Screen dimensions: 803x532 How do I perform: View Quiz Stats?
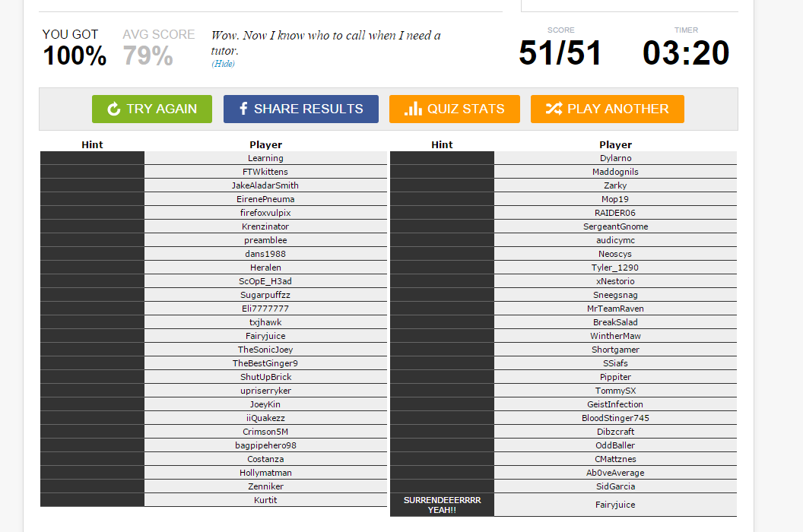tap(454, 109)
